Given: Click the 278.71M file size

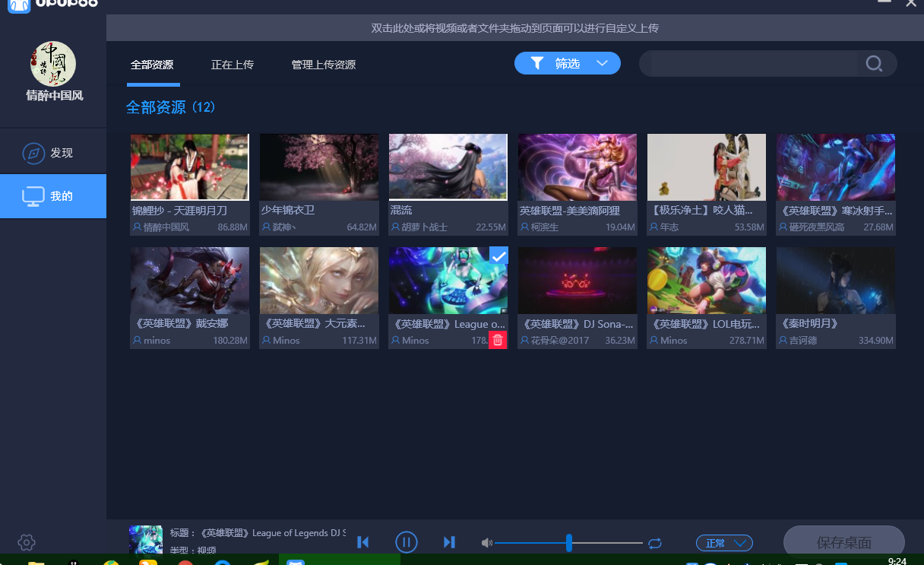Looking at the screenshot, I should [747, 341].
